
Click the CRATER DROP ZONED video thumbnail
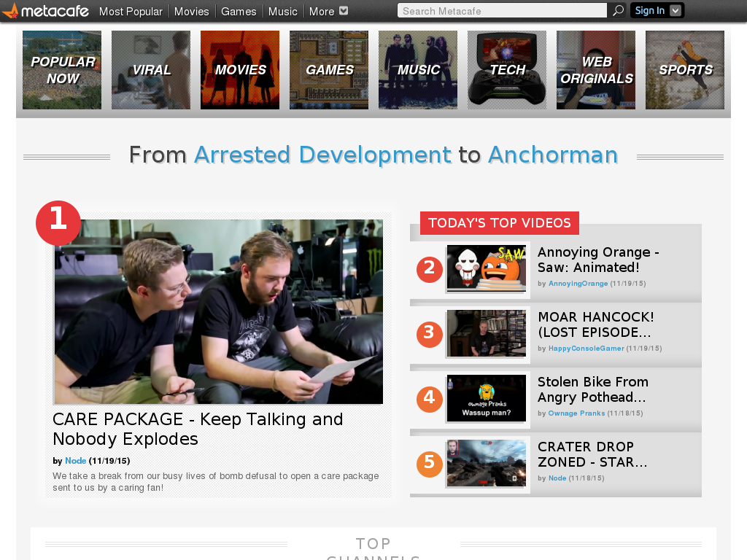coord(487,463)
